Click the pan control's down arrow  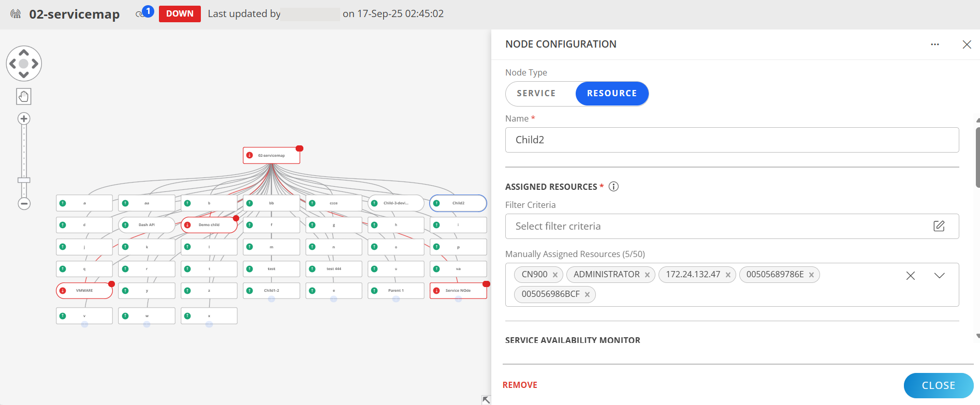[x=24, y=74]
